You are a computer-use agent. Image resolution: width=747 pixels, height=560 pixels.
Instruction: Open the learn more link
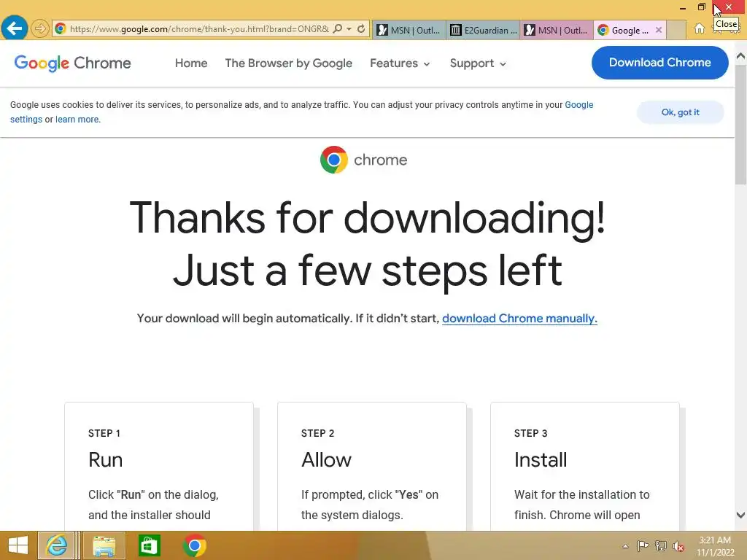pyautogui.click(x=77, y=120)
